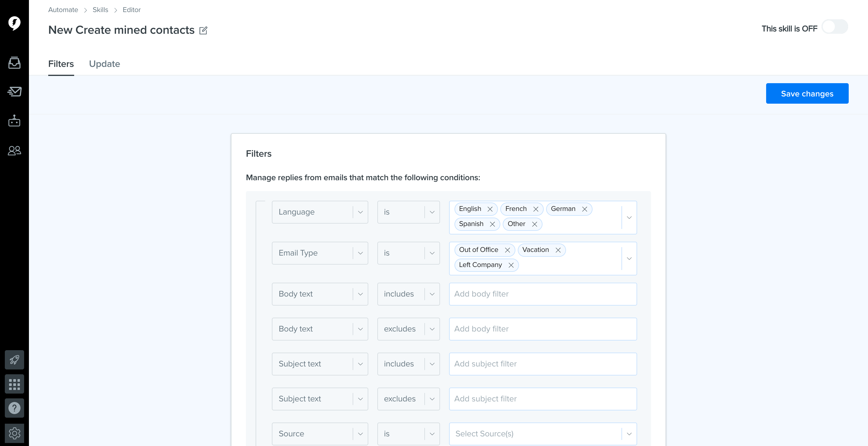
Task: Click the subject excludes filter input
Action: 543,399
